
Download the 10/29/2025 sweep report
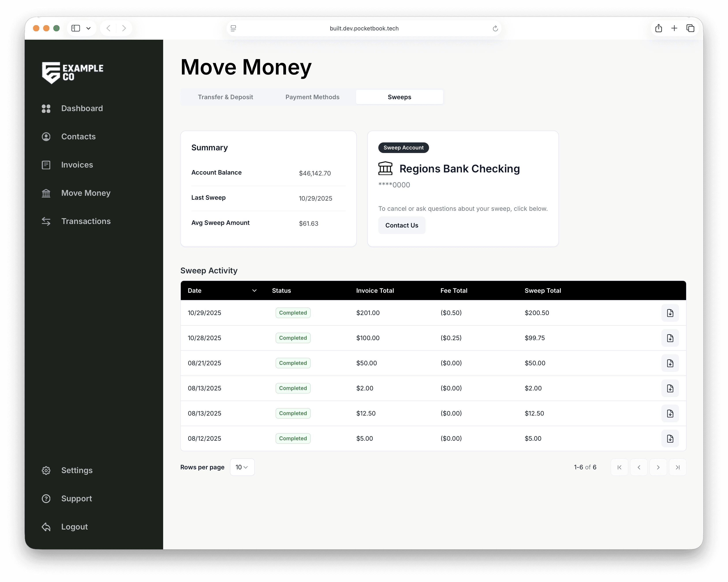tap(670, 313)
